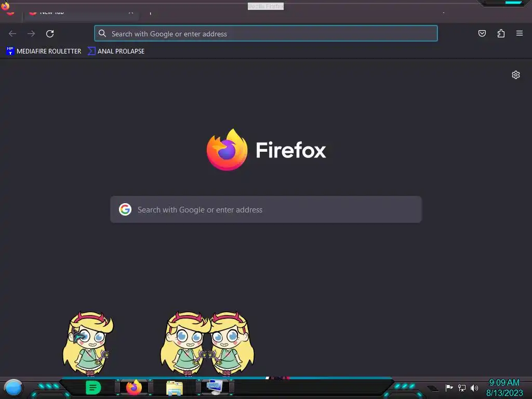
Task: Open Action Center flag in tray
Action: coord(449,388)
